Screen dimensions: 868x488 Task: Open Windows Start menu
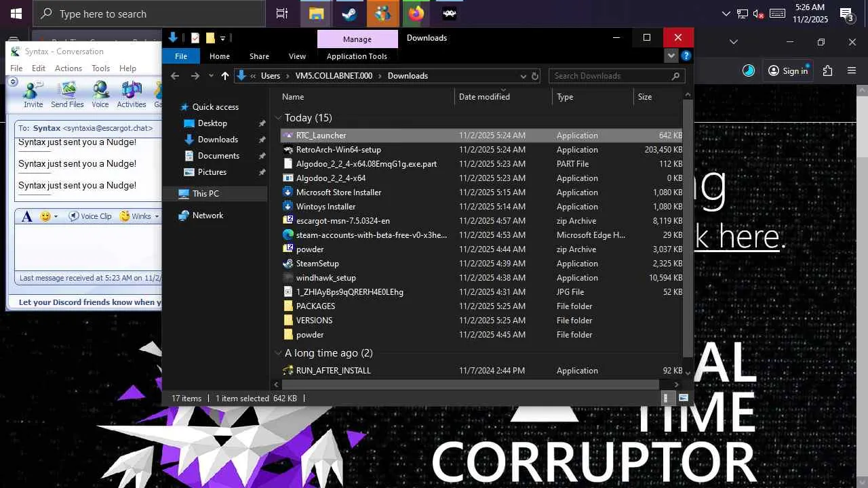point(16,14)
